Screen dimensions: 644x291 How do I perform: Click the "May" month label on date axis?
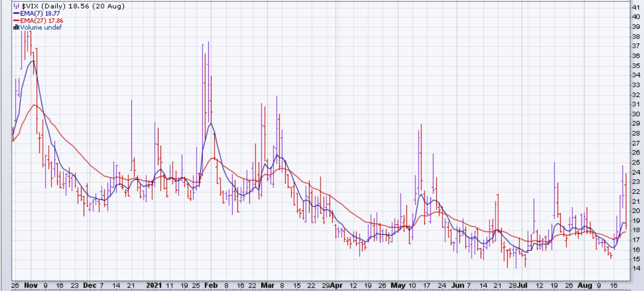point(398,285)
